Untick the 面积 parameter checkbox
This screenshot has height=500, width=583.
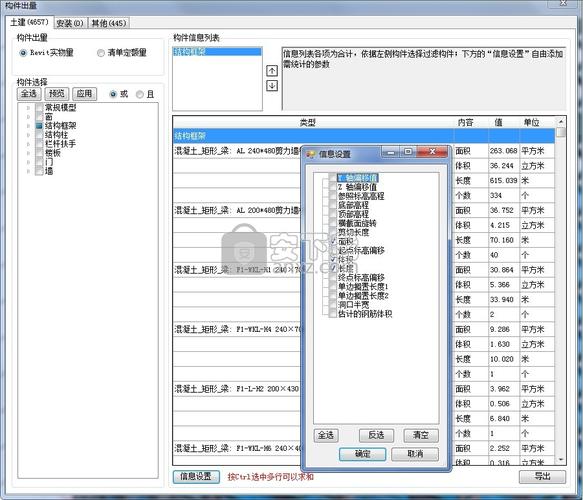click(x=333, y=241)
